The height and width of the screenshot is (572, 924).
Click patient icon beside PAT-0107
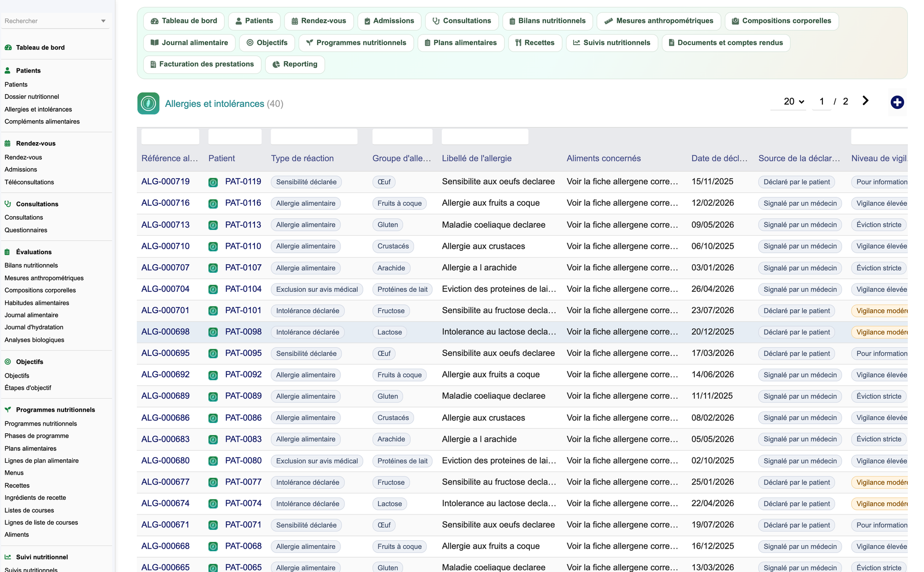[213, 268]
